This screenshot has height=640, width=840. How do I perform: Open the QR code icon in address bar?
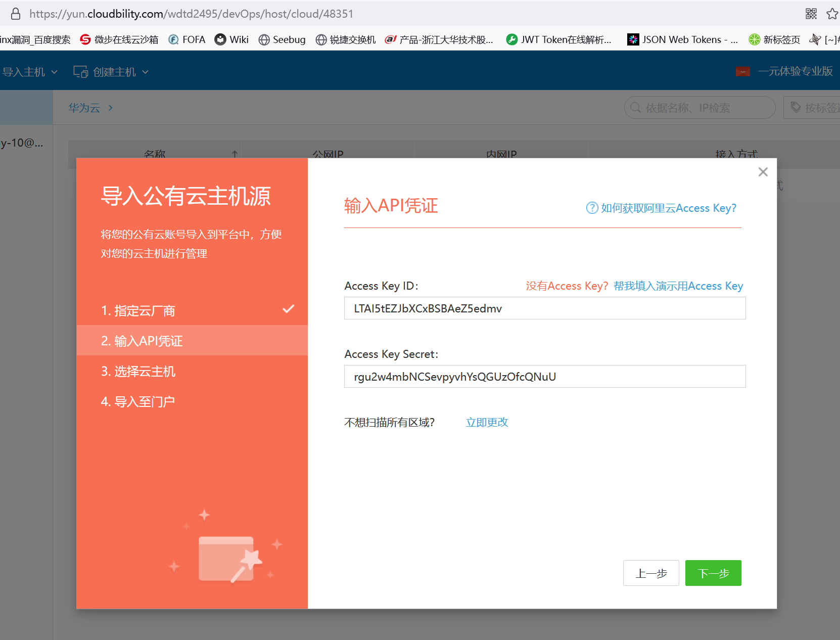(x=811, y=14)
